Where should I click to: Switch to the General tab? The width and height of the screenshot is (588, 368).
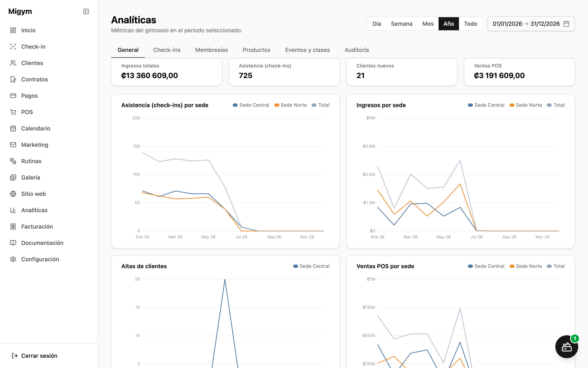click(x=128, y=50)
